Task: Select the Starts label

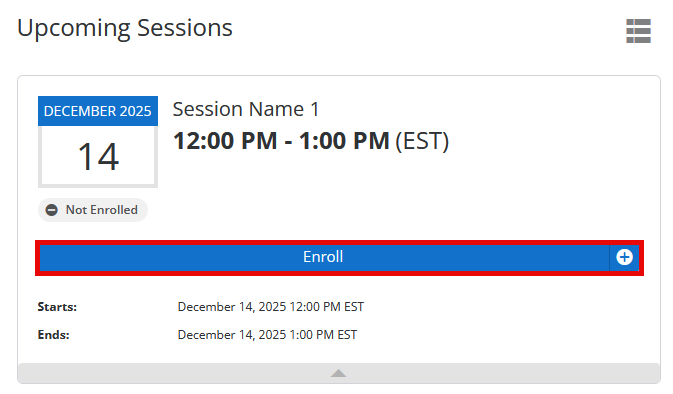Action: pyautogui.click(x=57, y=307)
